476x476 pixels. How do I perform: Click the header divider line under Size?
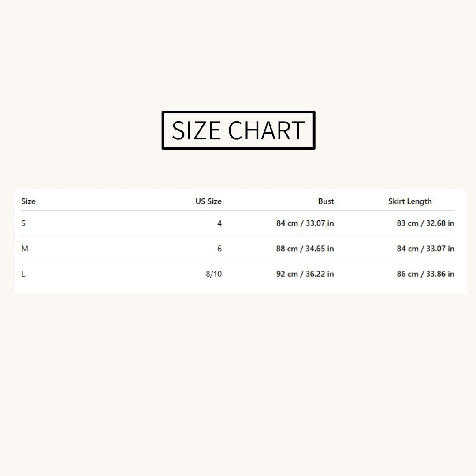pyautogui.click(x=238, y=210)
